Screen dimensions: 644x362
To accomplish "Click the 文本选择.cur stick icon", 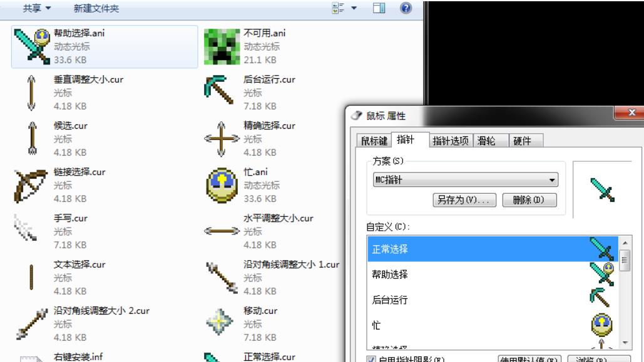I will 31,278.
